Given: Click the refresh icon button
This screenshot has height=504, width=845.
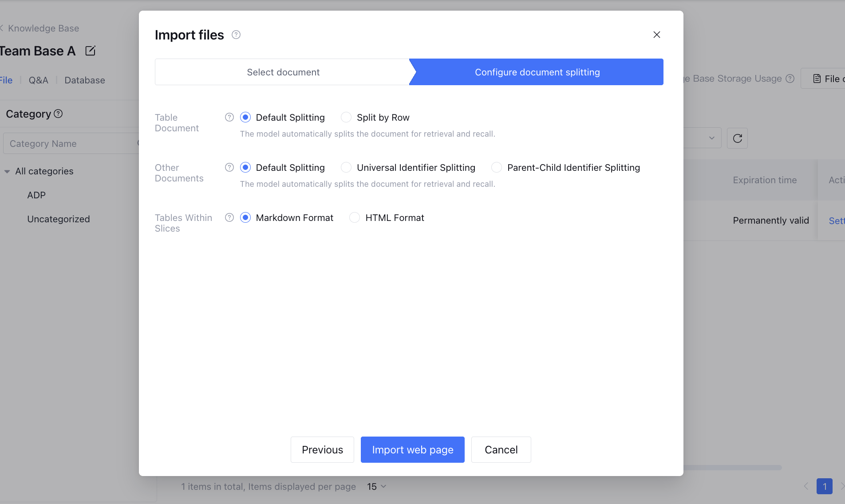Looking at the screenshot, I should (737, 138).
